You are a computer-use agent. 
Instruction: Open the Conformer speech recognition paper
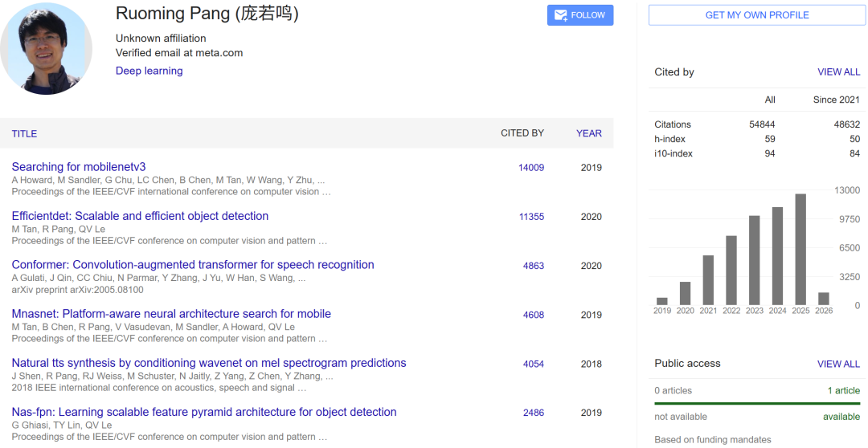193,265
